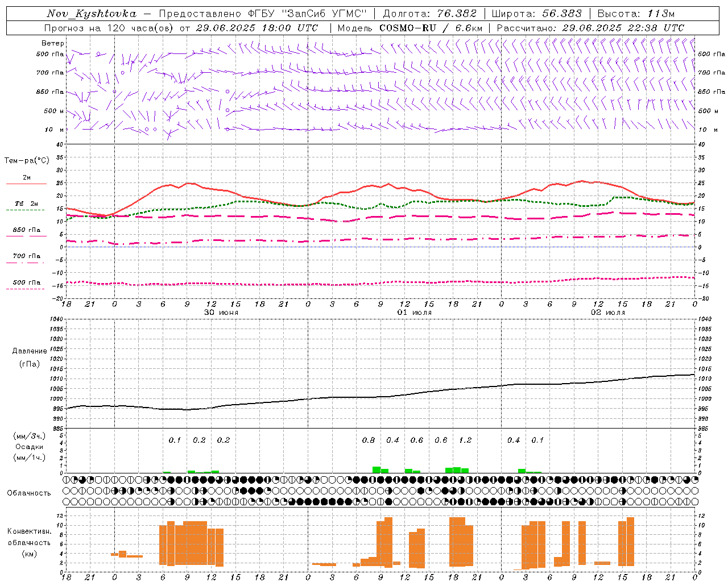Click the green dashed line sample under Td 2м

click(25, 210)
